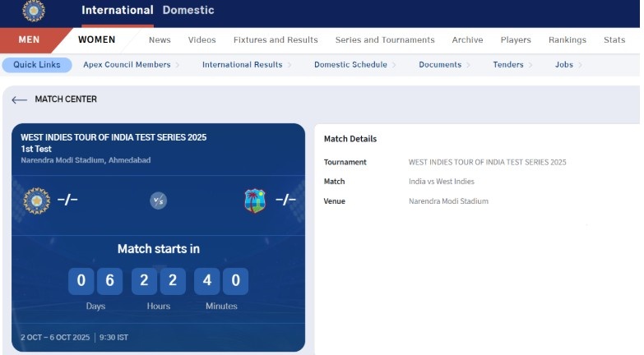Click the Tournament field label
The width and height of the screenshot is (644, 355).
tap(345, 162)
